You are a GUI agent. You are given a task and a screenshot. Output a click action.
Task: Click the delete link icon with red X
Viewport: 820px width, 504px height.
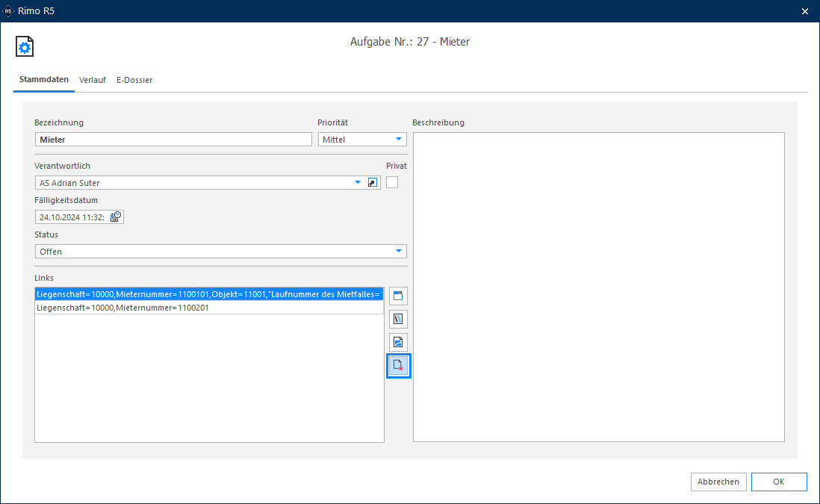point(399,365)
